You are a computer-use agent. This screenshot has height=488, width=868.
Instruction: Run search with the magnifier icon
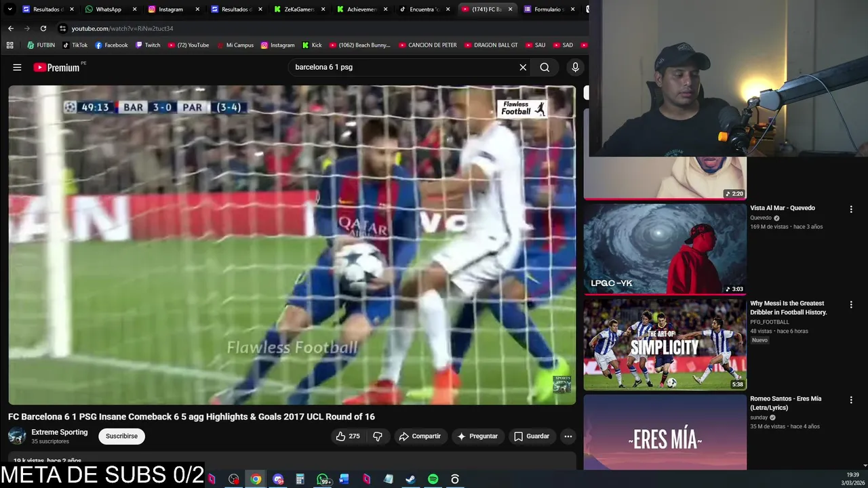[545, 67]
